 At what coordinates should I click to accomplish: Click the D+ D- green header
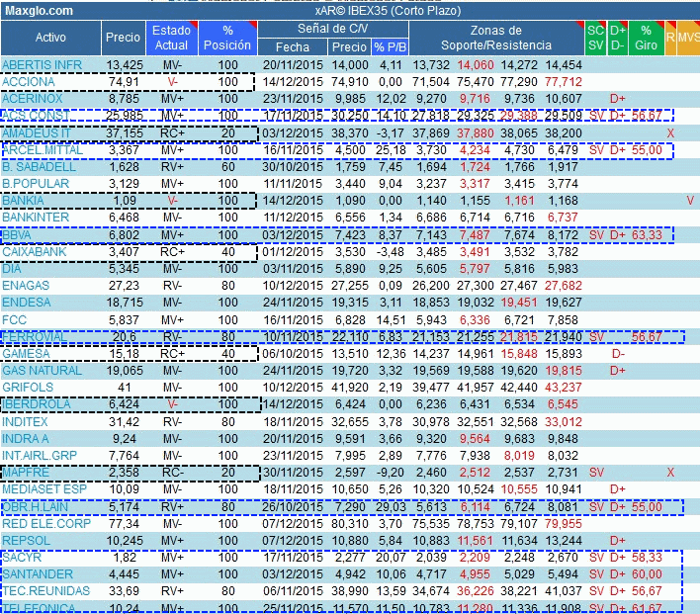pos(617,38)
